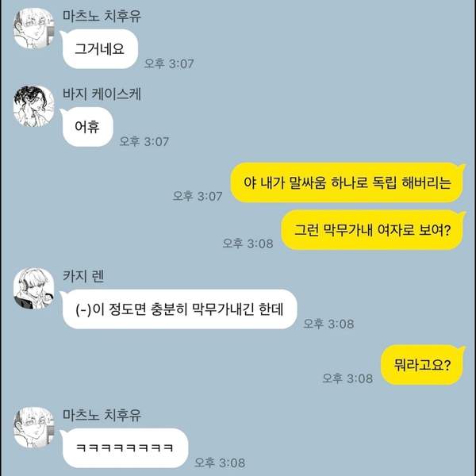Click the 카지 렌 sender name
476x476 pixels.
[x=83, y=276]
